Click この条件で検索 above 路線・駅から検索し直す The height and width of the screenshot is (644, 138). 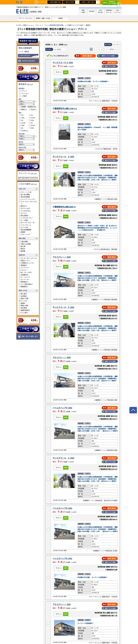pos(28,329)
